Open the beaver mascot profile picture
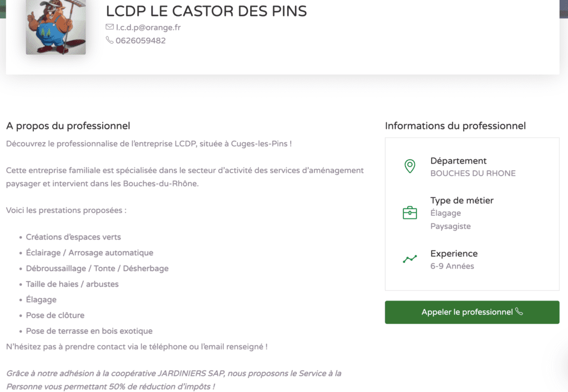 coord(55,26)
